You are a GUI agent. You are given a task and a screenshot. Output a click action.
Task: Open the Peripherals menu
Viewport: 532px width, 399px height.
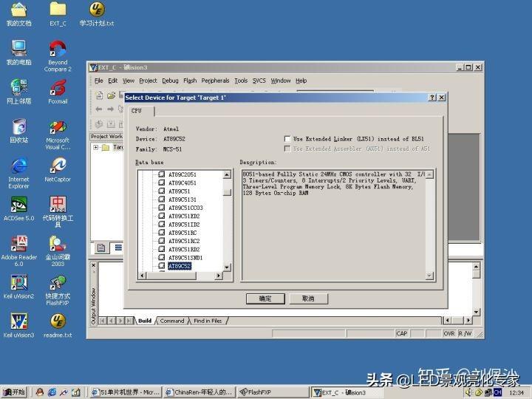[x=216, y=81]
